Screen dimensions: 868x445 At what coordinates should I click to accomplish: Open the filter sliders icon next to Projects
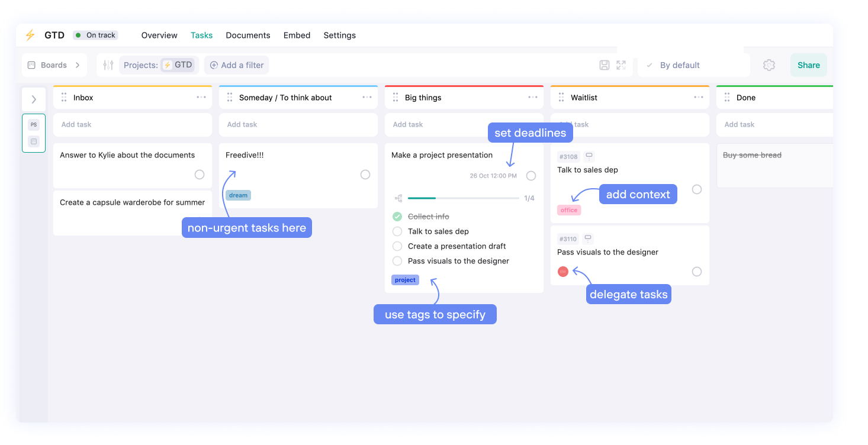tap(107, 65)
